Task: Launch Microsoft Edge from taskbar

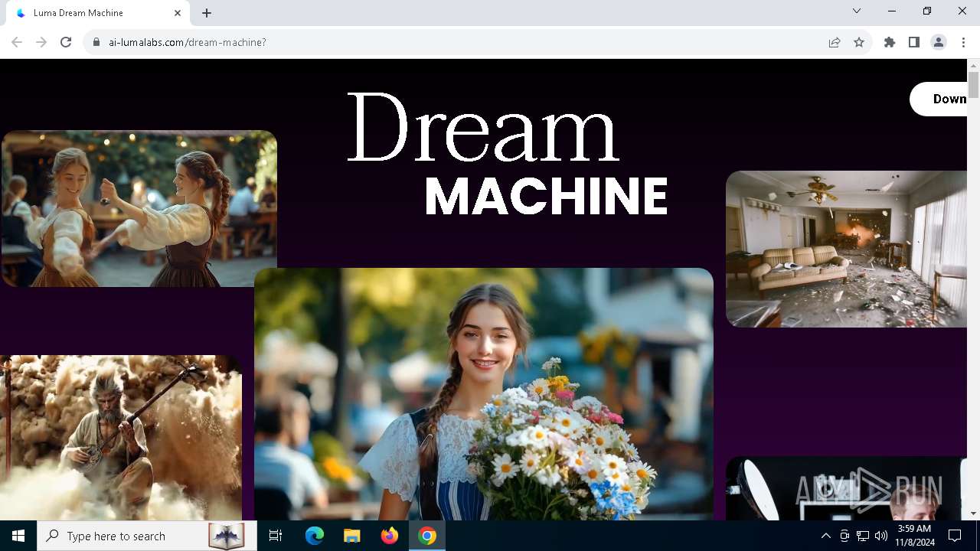Action: coord(315,536)
